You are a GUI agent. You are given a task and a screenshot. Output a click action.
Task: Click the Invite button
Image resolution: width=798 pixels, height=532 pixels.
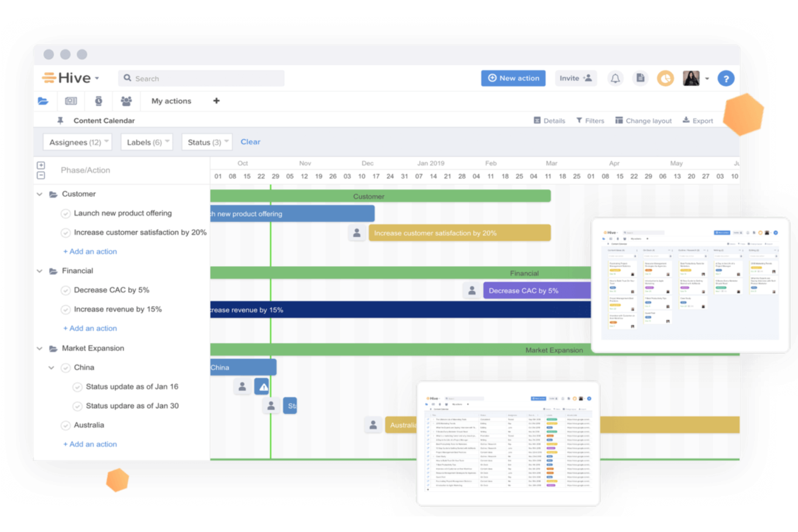coord(576,78)
